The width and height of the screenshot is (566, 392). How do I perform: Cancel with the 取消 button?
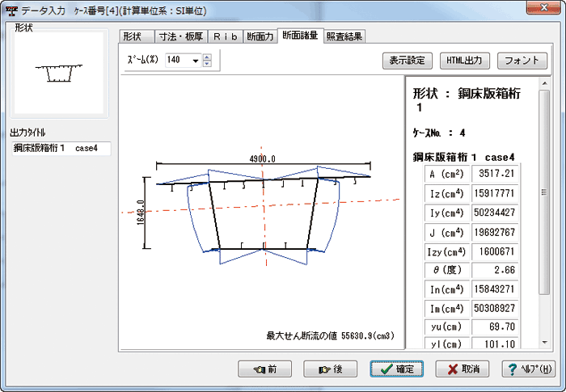tap(463, 369)
